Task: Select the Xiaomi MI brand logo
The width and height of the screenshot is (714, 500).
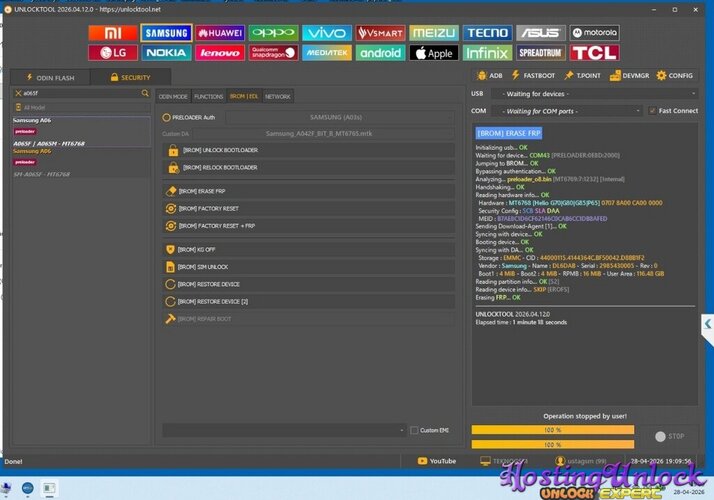Action: (113, 33)
